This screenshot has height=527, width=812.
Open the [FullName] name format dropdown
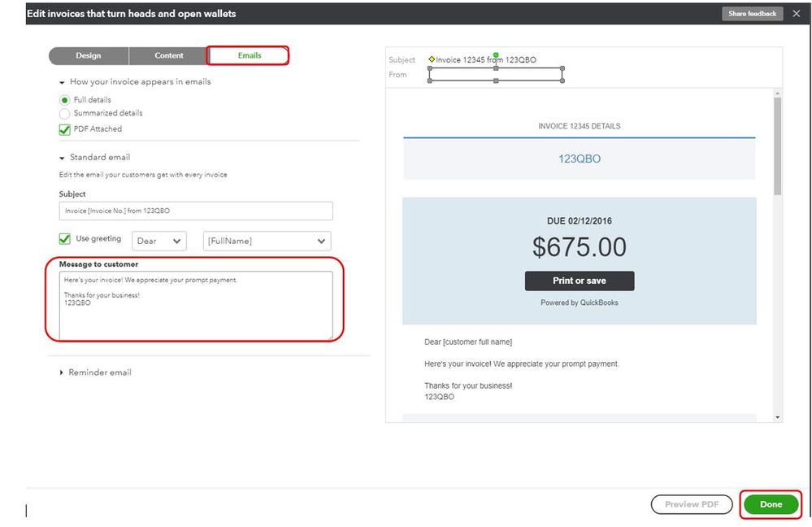[267, 241]
